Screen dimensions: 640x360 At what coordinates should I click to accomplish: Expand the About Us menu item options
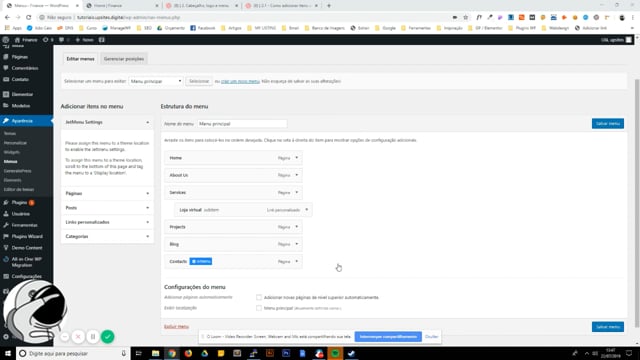[297, 175]
